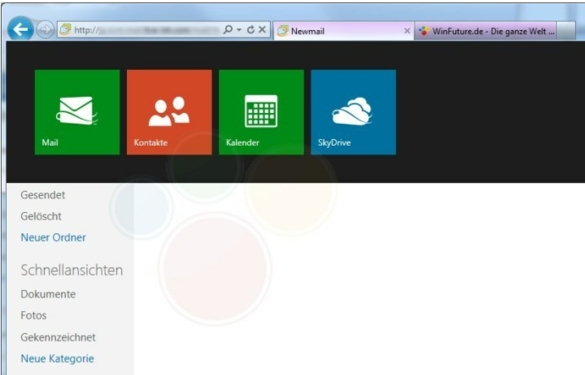Click the Neue Kategorie link
Screen dimensions: 585x375
click(57, 359)
